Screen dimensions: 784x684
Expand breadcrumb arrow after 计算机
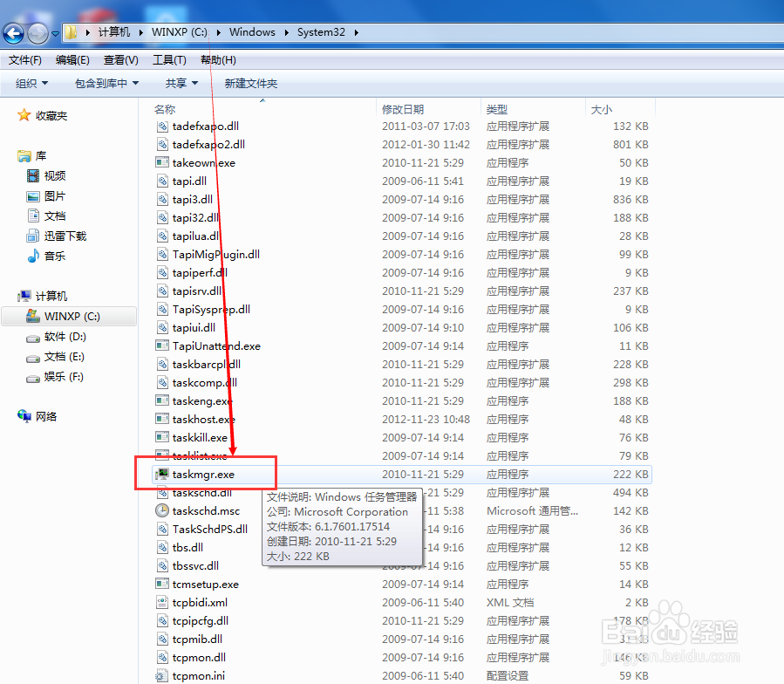click(x=141, y=32)
